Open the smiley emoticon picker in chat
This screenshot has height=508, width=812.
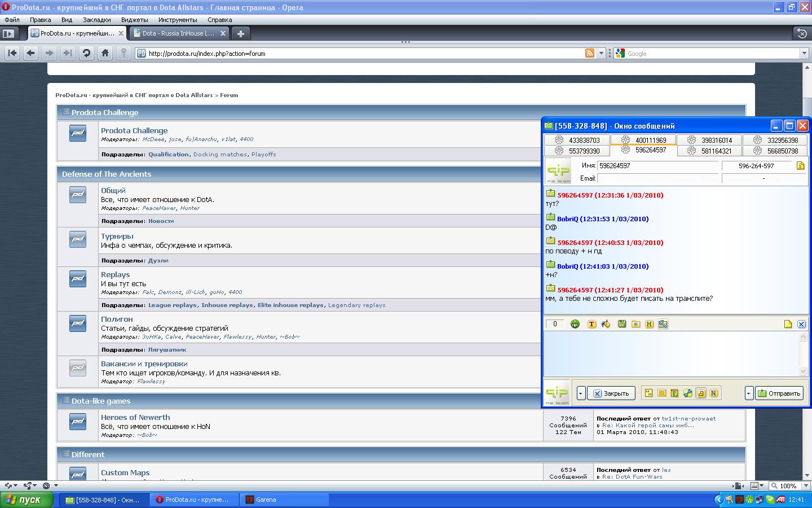[575, 324]
